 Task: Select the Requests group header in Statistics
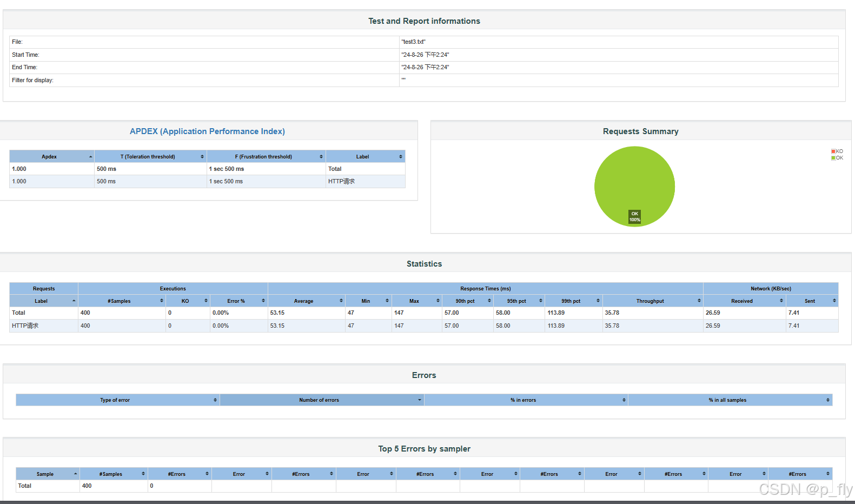[44, 289]
